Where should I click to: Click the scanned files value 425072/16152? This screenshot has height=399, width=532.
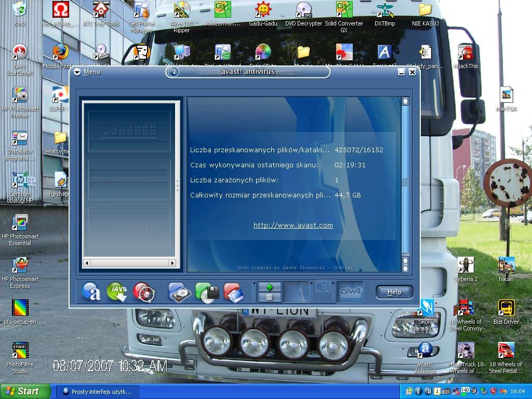tap(358, 150)
